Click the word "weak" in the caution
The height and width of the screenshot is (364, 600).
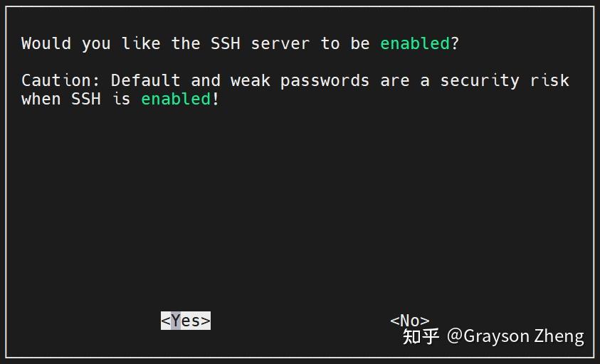click(250, 80)
